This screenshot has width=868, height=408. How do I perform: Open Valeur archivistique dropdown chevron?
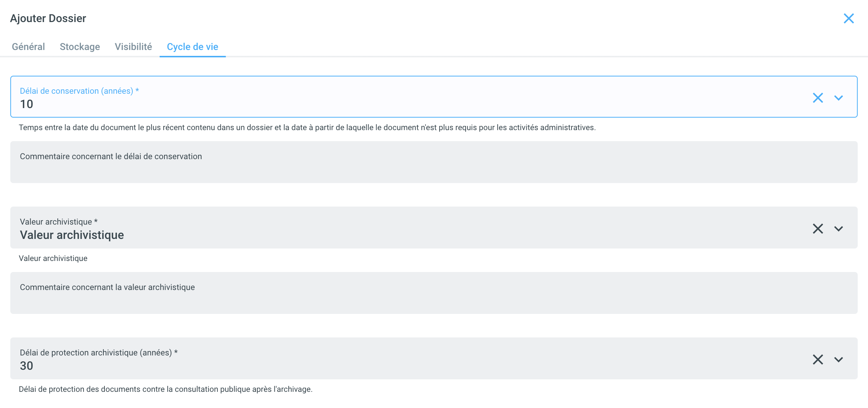click(839, 229)
